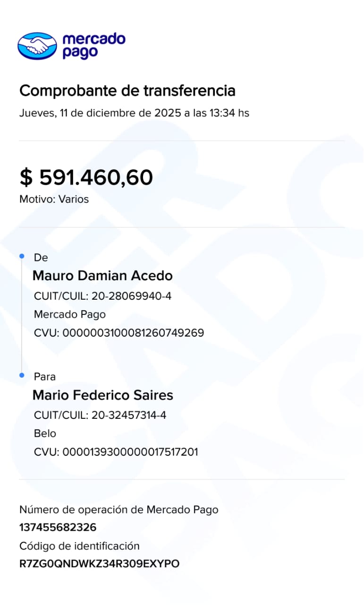Click the "mercado pago" wordmark text
The image size is (364, 605).
[x=93, y=45]
